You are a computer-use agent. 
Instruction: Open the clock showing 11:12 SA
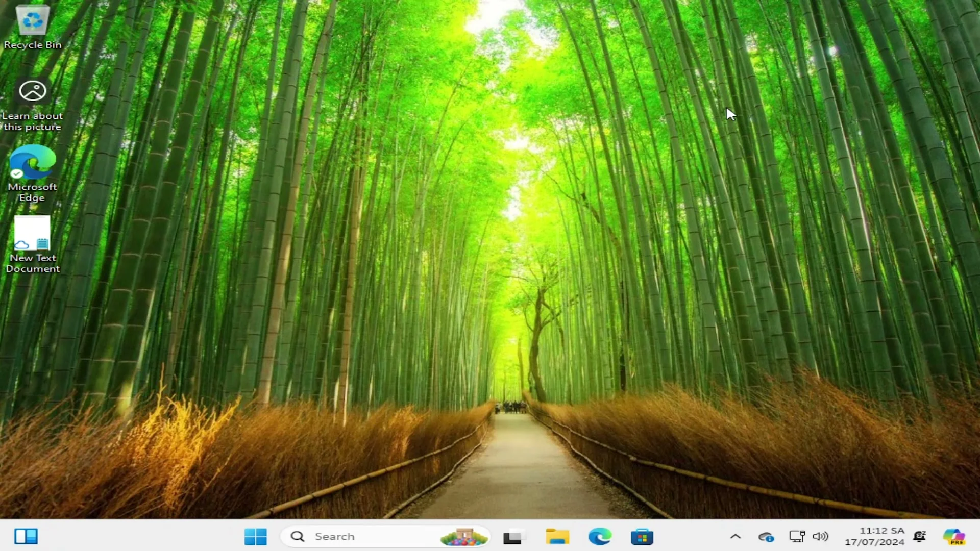pos(874,536)
